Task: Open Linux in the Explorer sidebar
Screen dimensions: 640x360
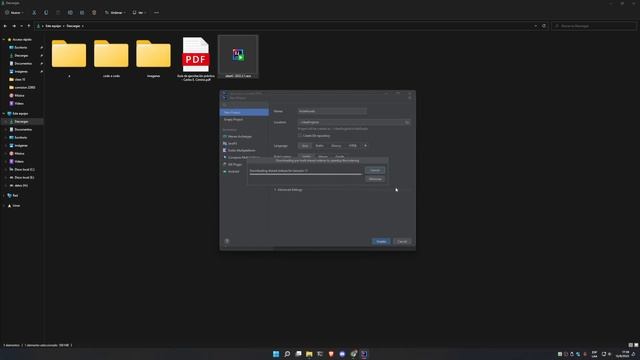Action: pos(13,206)
